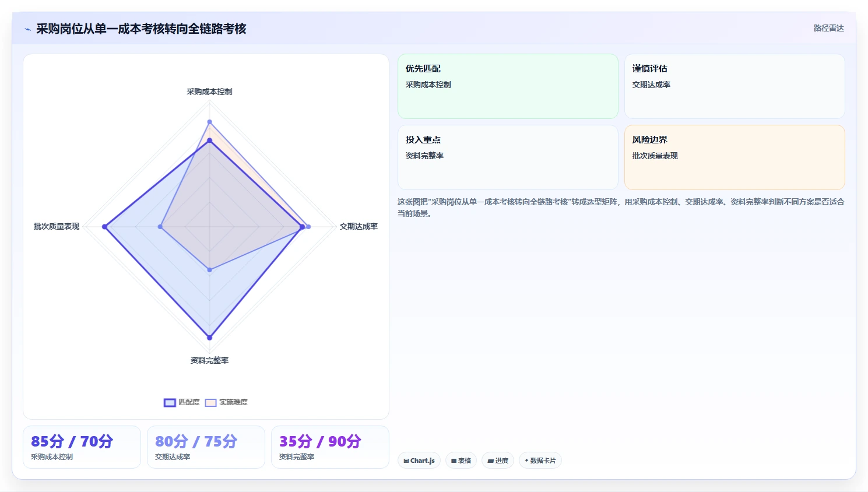Select the 数据卡片 tag
Image resolution: width=868 pixels, height=492 pixels.
pyautogui.click(x=540, y=461)
